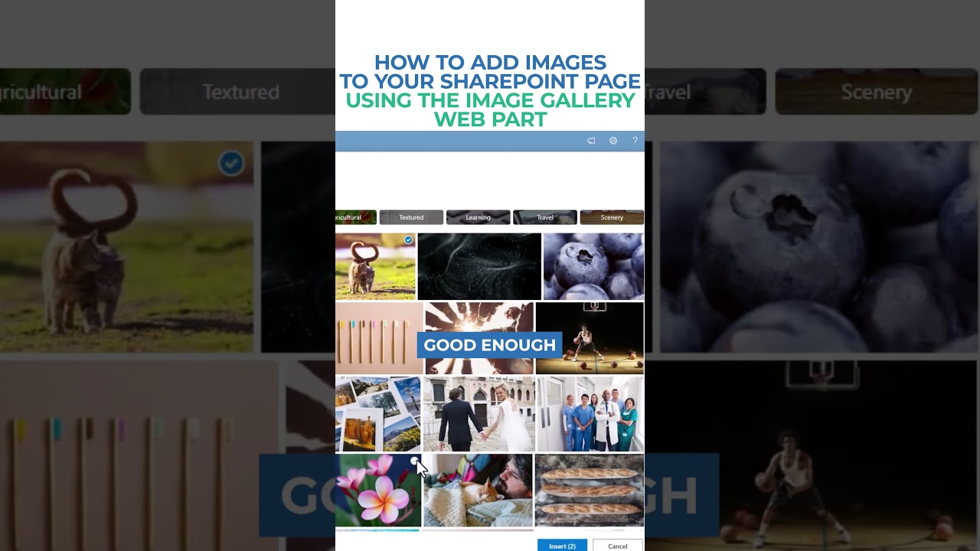Select the Learning category tab
This screenshot has width=980, height=551.
[478, 217]
